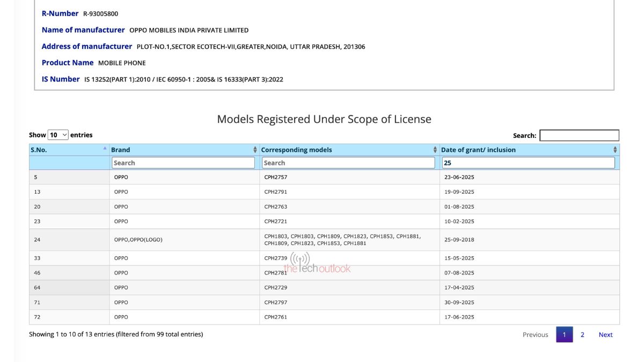Click the Previous pagination link
The image size is (644, 362).
[x=535, y=334]
